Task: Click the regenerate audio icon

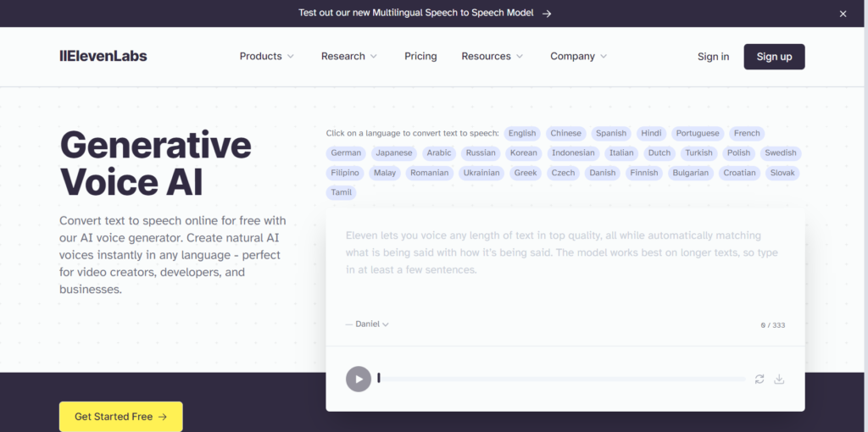Action: point(759,379)
